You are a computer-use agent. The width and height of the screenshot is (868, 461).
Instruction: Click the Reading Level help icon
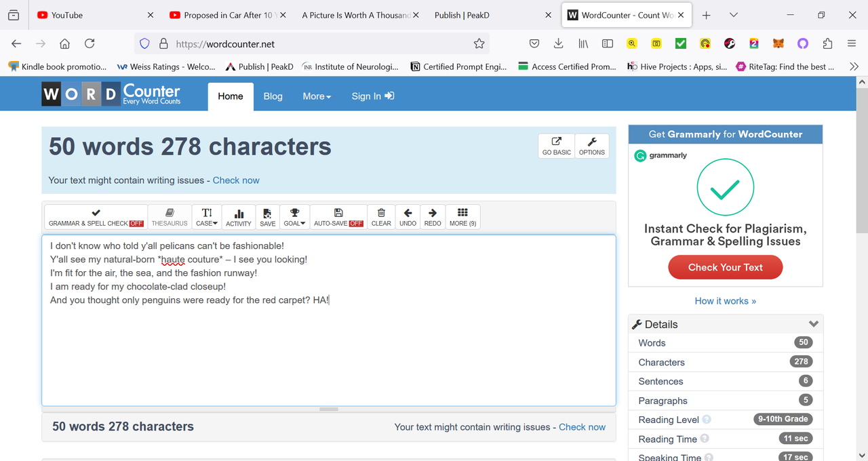click(x=707, y=420)
